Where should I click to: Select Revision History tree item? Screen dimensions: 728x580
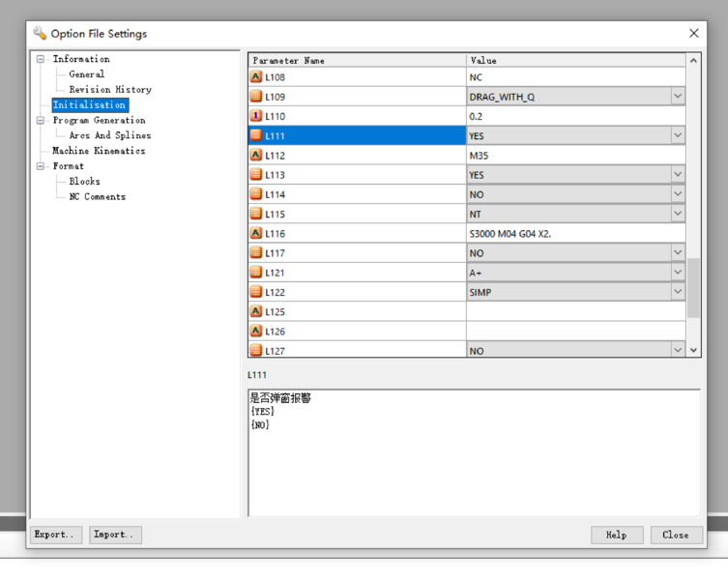[110, 89]
